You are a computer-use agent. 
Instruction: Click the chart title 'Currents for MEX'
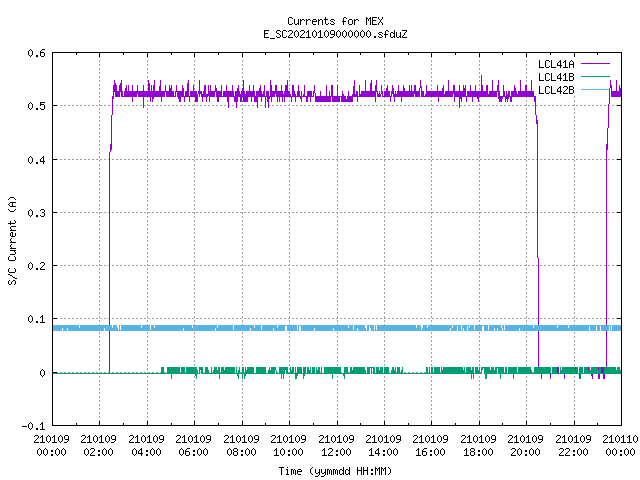335,21
